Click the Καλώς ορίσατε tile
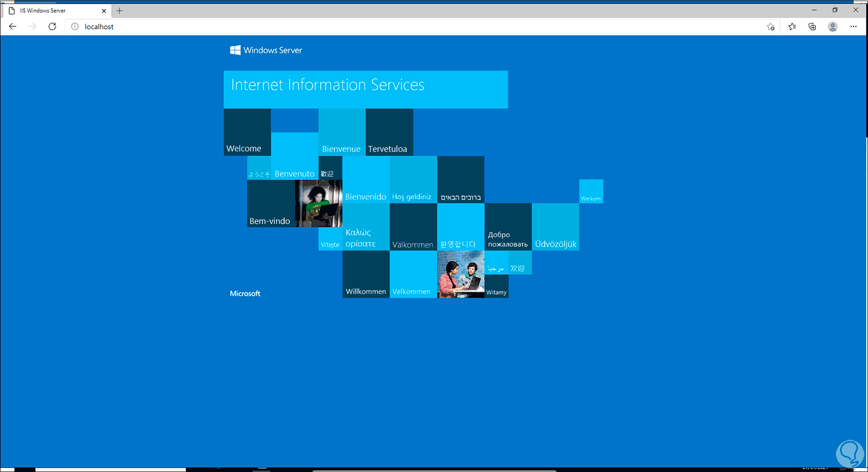Screen dimensions: 868x472 pos(366,227)
